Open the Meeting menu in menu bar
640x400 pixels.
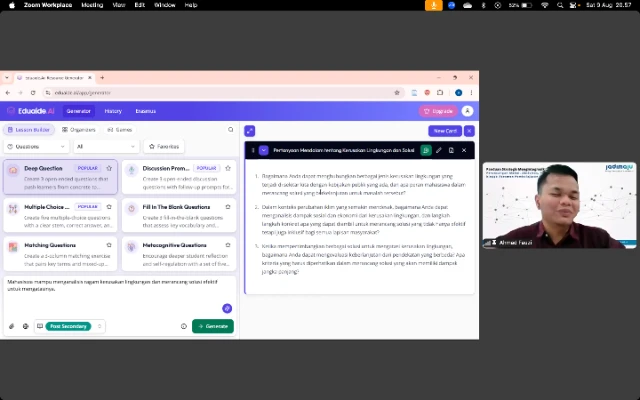pos(92,5)
